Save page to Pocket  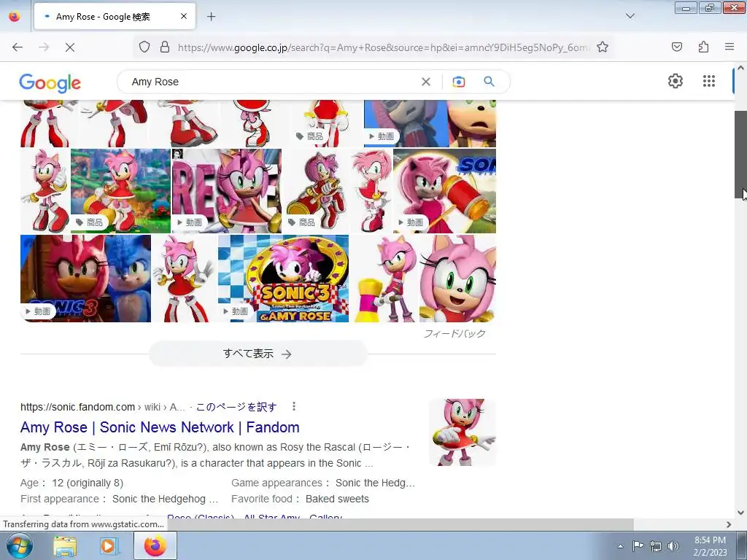coord(676,47)
